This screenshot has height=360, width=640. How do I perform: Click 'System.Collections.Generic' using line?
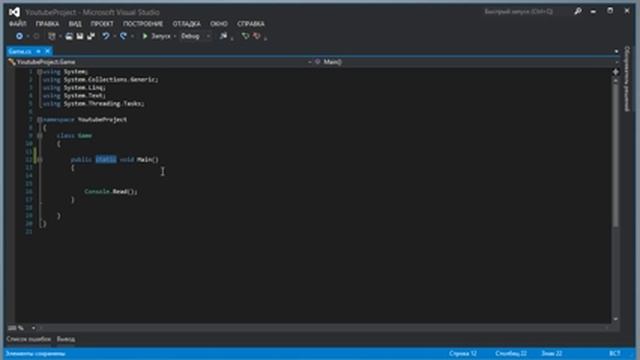click(111, 80)
